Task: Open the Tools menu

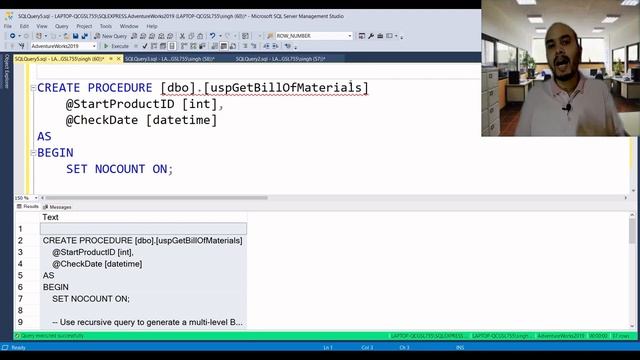Action: coord(106,26)
